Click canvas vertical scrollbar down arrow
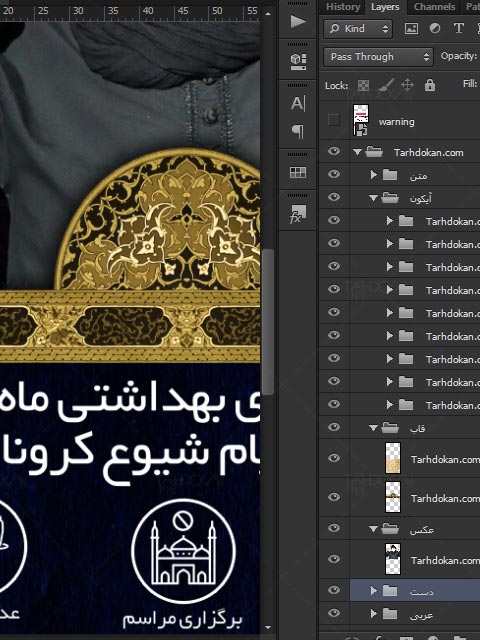The image size is (480, 640). tap(268, 627)
